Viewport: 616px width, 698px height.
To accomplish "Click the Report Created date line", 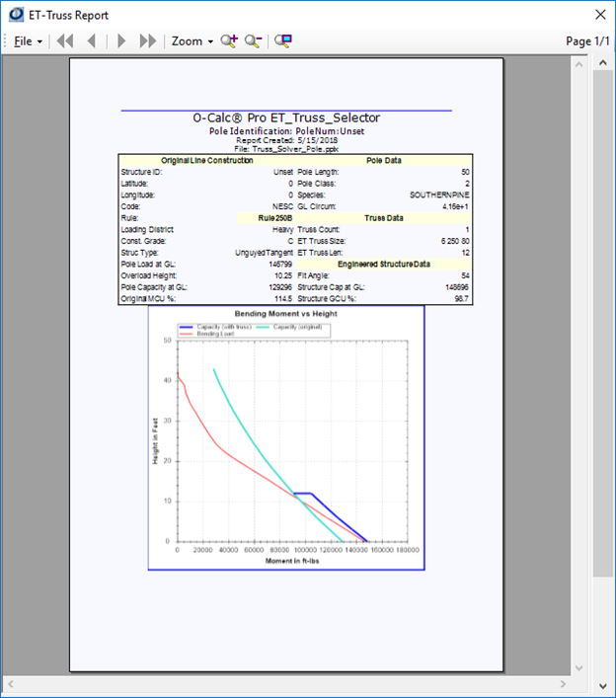I will coord(286,140).
